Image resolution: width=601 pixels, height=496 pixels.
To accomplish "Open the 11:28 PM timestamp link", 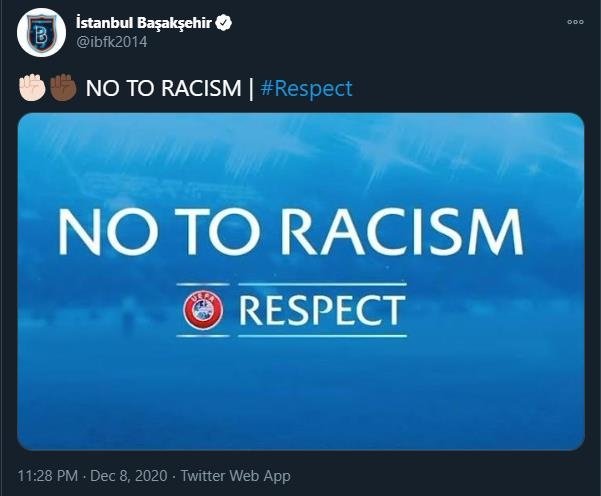I will 48,476.
